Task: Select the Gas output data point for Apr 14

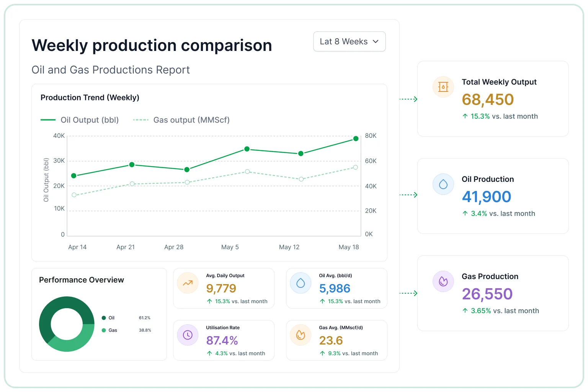Action: pos(74,195)
